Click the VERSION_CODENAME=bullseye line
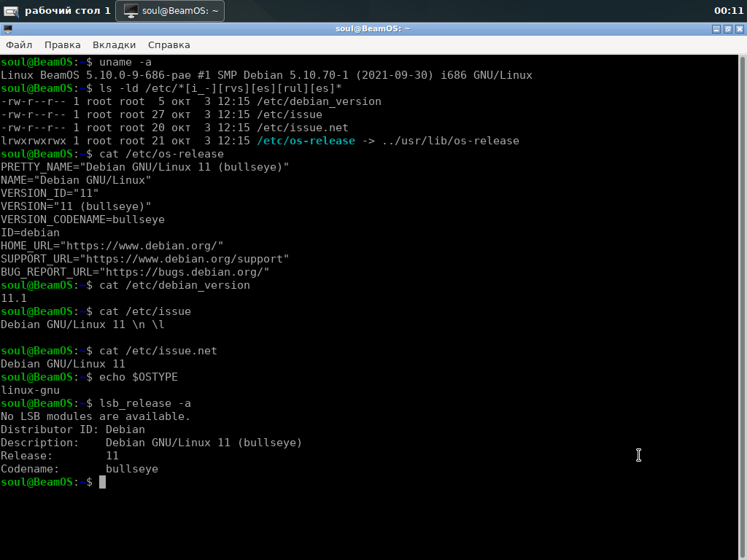 [82, 219]
